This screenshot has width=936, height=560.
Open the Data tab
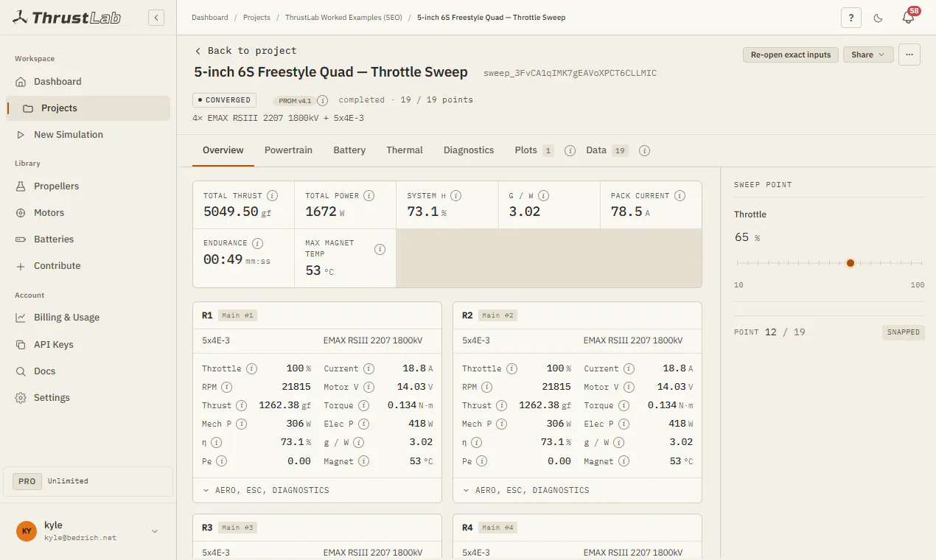point(606,150)
